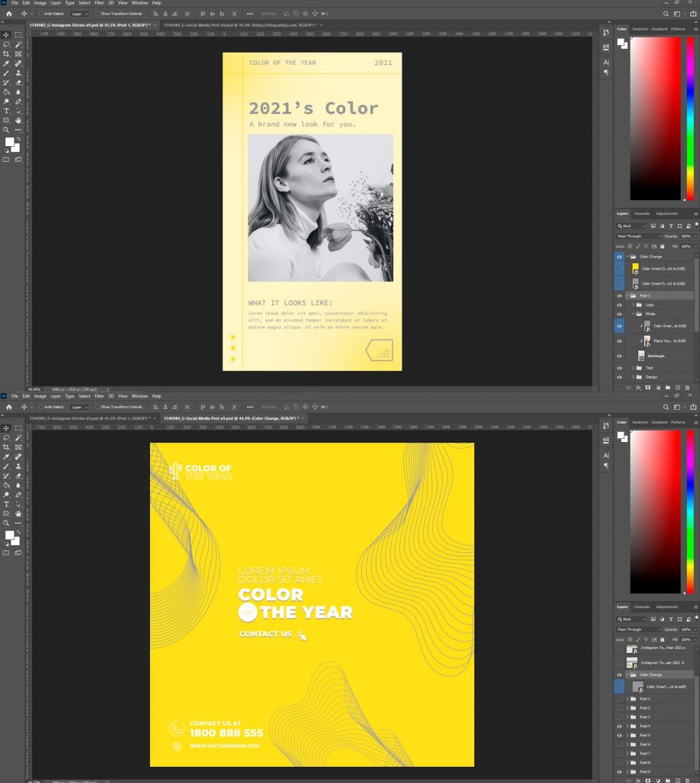Select the Type tool in top window
The width and height of the screenshot is (700, 783).
[6, 111]
